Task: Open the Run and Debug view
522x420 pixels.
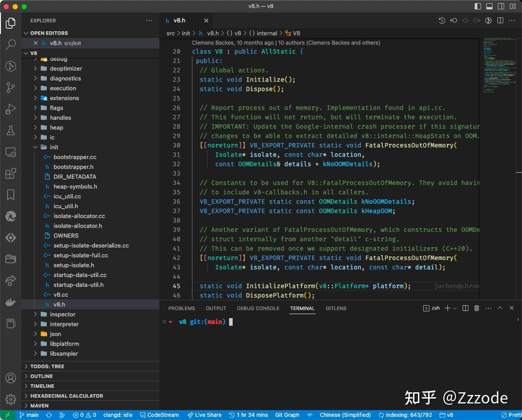Action: click(x=10, y=109)
